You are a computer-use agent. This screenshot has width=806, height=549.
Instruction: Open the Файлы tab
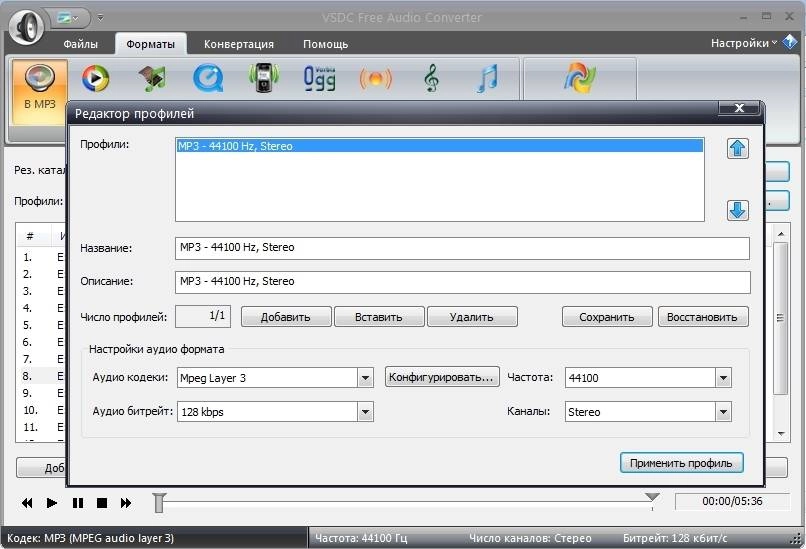(x=81, y=44)
